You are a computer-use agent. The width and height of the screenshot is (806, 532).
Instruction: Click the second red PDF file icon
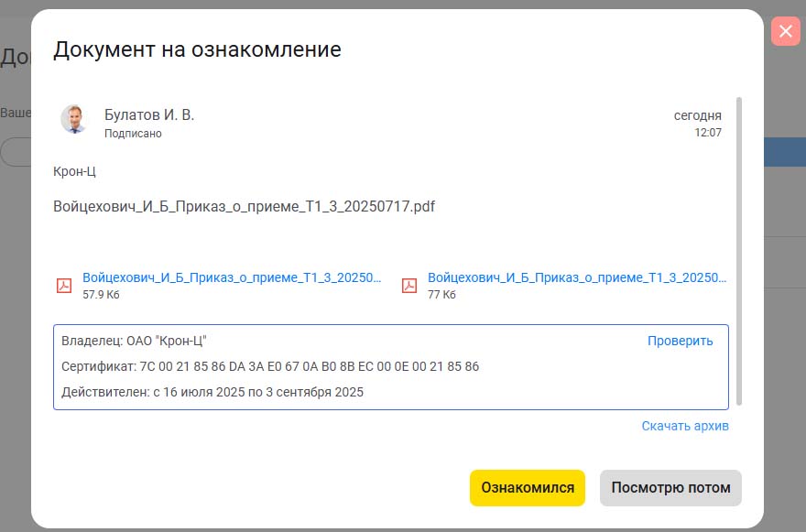click(409, 286)
